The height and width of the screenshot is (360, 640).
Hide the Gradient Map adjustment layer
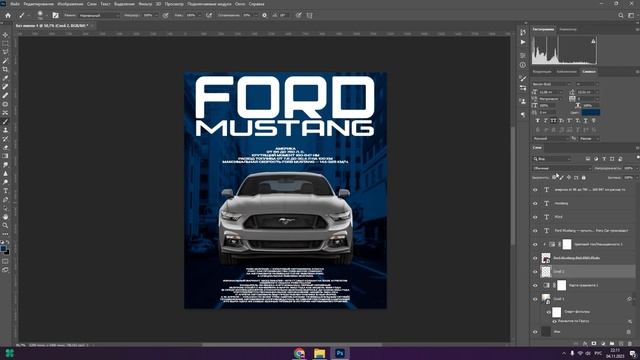coord(535,285)
